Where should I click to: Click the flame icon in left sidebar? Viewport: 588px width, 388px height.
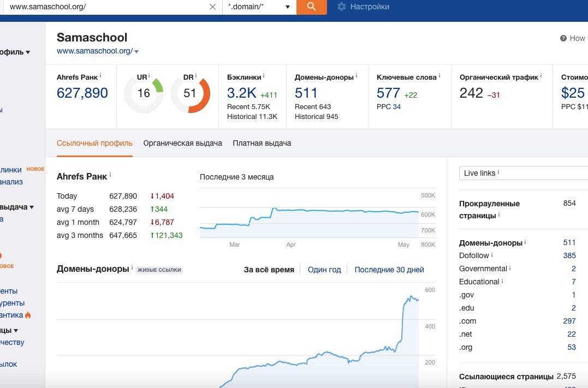(28, 315)
